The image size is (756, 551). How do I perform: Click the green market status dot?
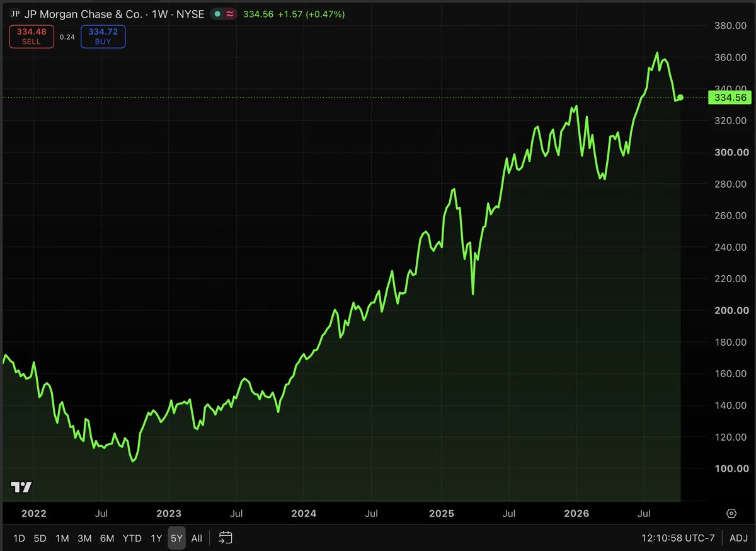click(217, 14)
